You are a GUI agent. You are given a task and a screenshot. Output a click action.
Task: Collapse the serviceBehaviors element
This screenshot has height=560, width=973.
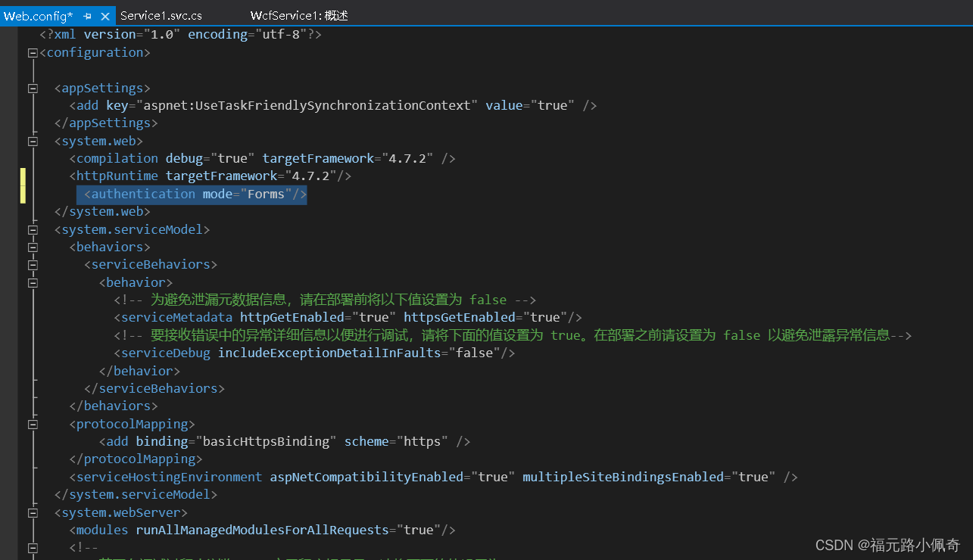[x=32, y=265]
